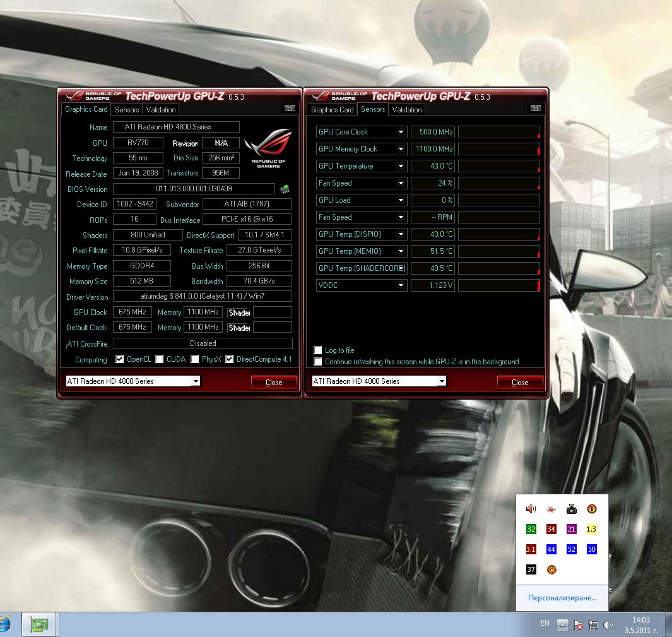Click the red speaker icon in tray popup
Screen dimensions: 672x637
[x=531, y=509]
